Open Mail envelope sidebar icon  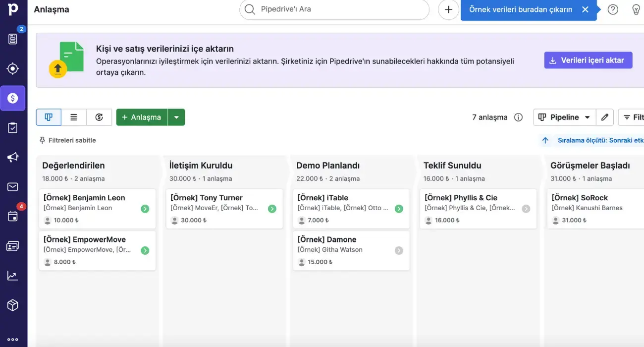[x=13, y=187]
